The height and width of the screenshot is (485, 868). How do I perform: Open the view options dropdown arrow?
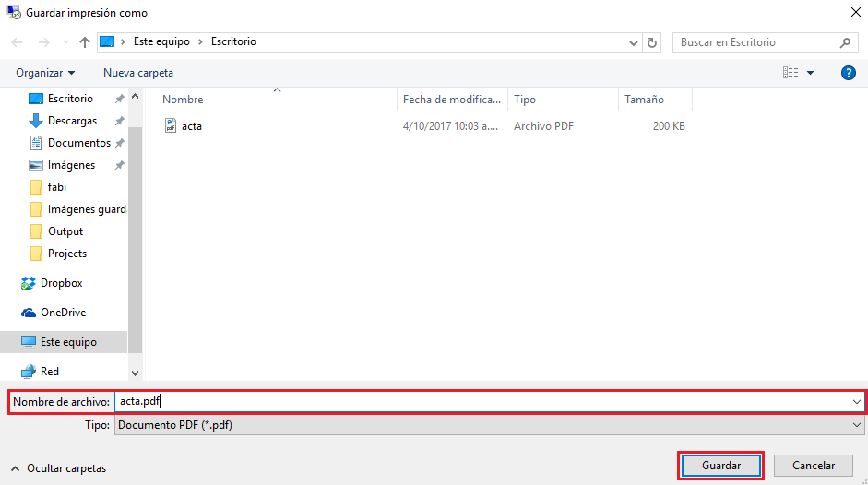(x=811, y=73)
